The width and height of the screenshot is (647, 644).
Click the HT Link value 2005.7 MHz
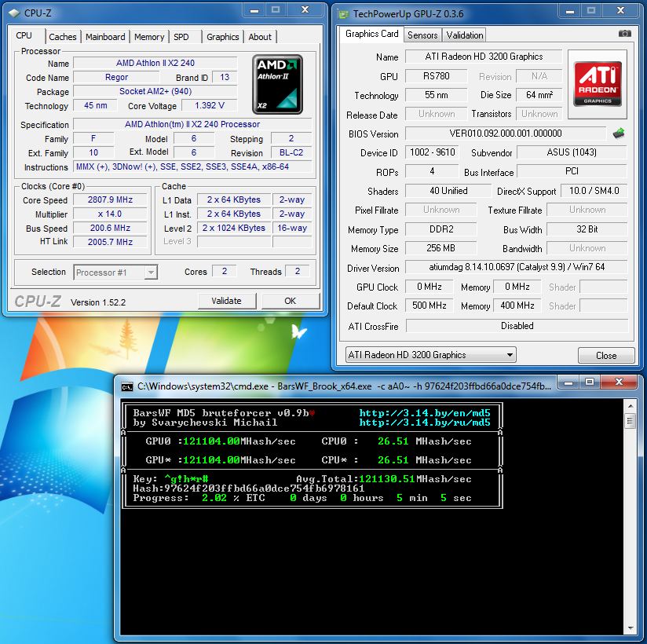click(110, 242)
